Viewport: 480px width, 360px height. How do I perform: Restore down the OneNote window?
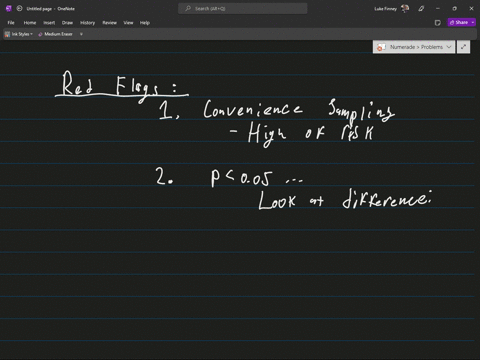coord(454,9)
